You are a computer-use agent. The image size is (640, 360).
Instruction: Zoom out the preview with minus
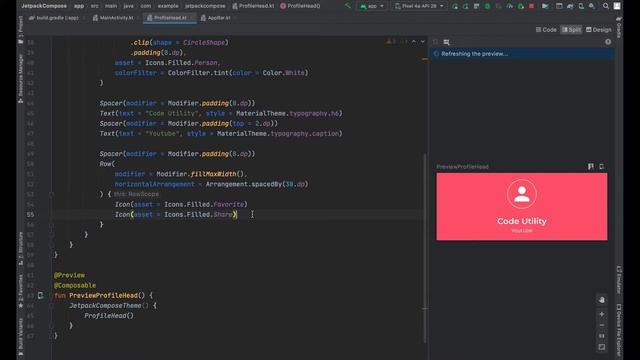tap(602, 325)
